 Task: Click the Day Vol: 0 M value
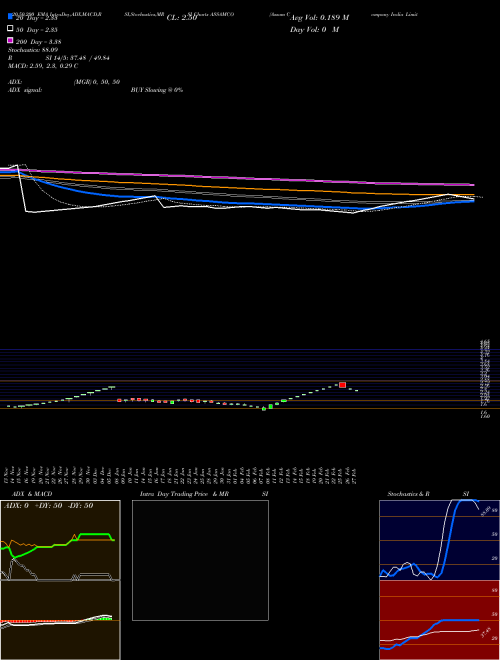point(314,30)
